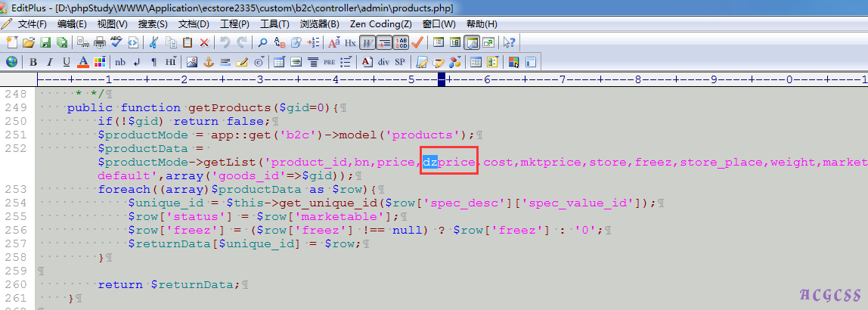Click the Bold B button
Screen dimensions: 868x310
tap(33, 61)
